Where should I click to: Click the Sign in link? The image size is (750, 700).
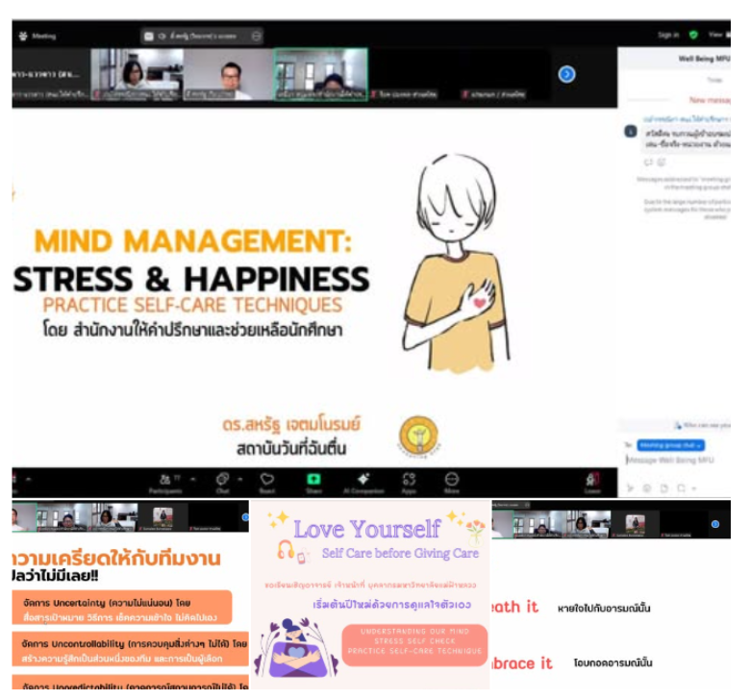point(667,35)
